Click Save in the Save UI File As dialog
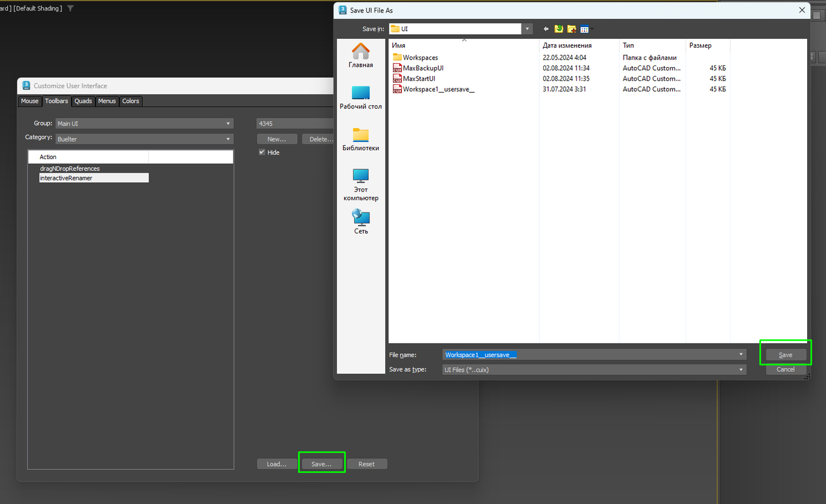This screenshot has height=504, width=826. click(x=785, y=355)
